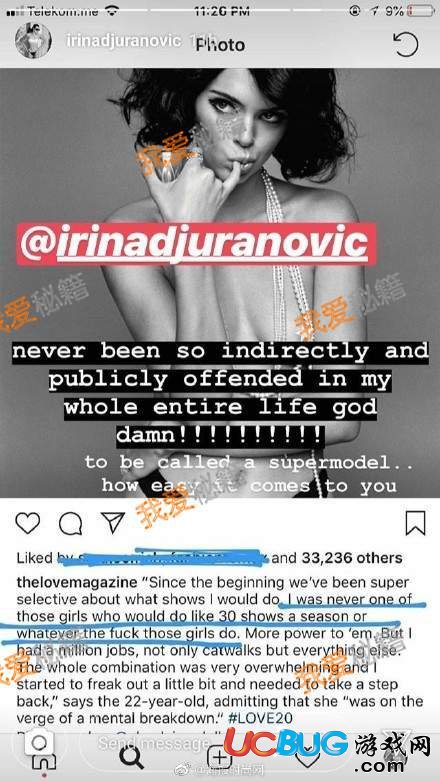Tap the irinadjuranovic username in story header
The width and height of the screenshot is (440, 781).
(x=124, y=41)
